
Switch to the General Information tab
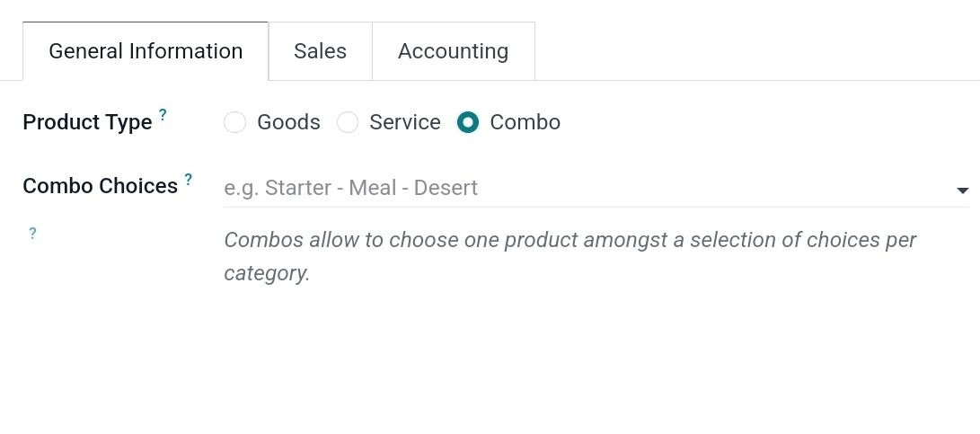coord(146,51)
